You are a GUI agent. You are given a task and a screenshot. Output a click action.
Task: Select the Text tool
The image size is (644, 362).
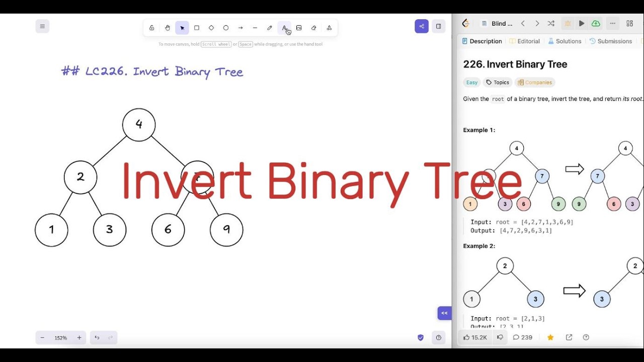click(x=284, y=28)
